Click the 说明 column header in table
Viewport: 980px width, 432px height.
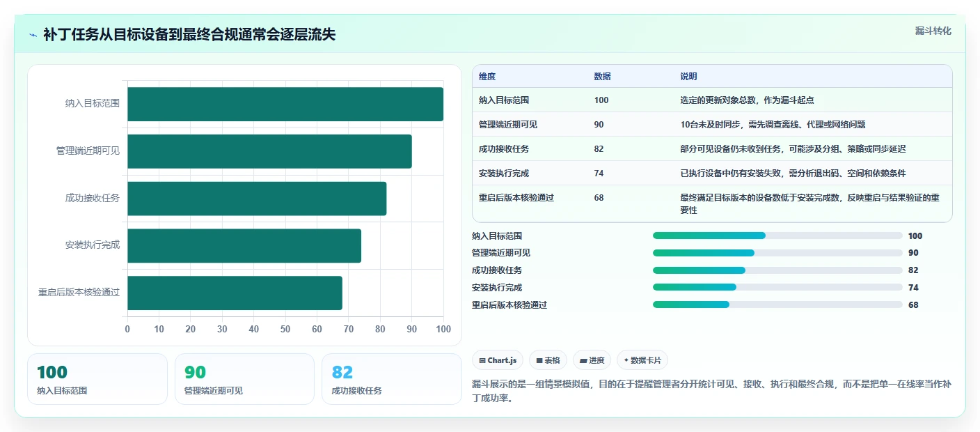tap(688, 76)
